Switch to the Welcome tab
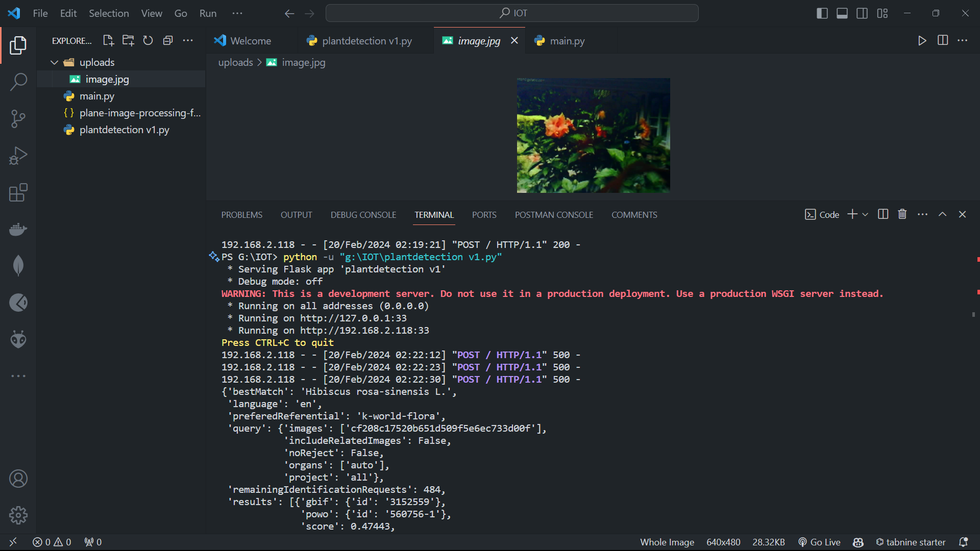 click(x=251, y=41)
